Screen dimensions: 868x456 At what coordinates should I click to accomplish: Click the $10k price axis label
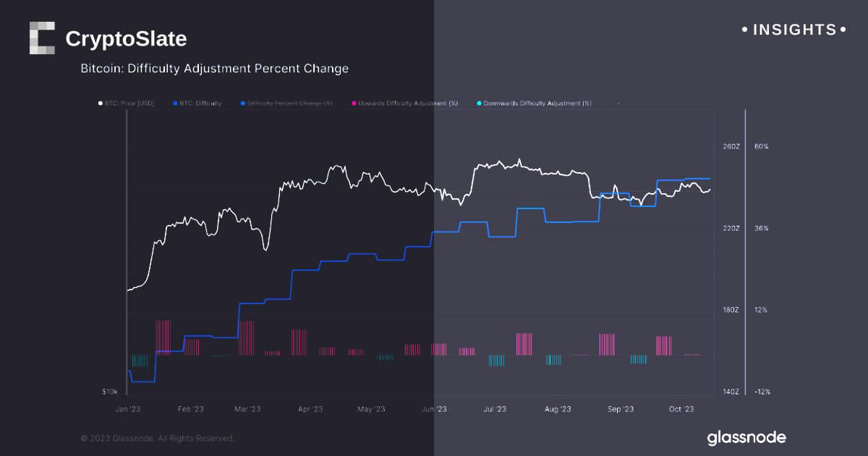109,392
